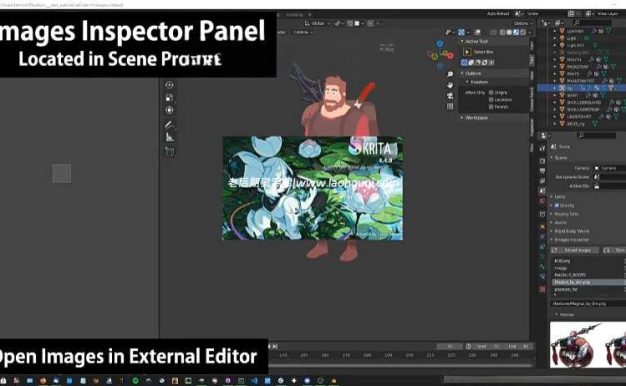
Task: Enable the Parents checkbox under Affect Only
Action: pyautogui.click(x=491, y=107)
